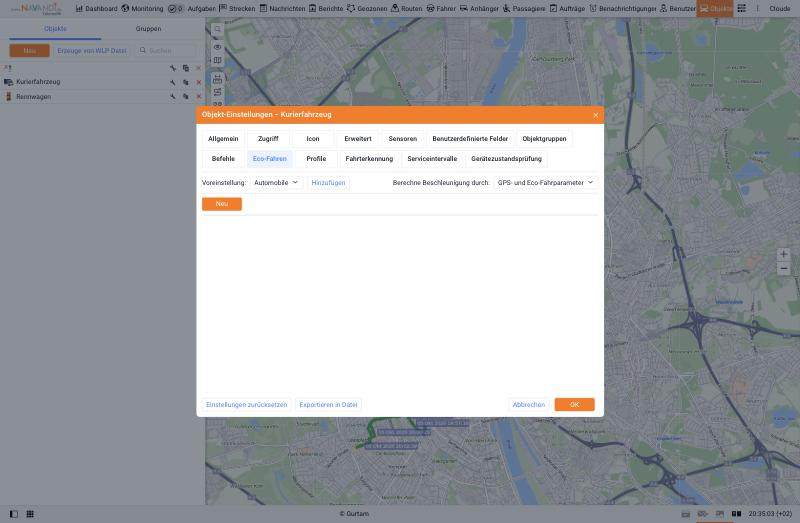Viewport: 800px width, 523px height.
Task: Click wrench settings icon for Kurierfahrzeug
Action: tap(172, 82)
